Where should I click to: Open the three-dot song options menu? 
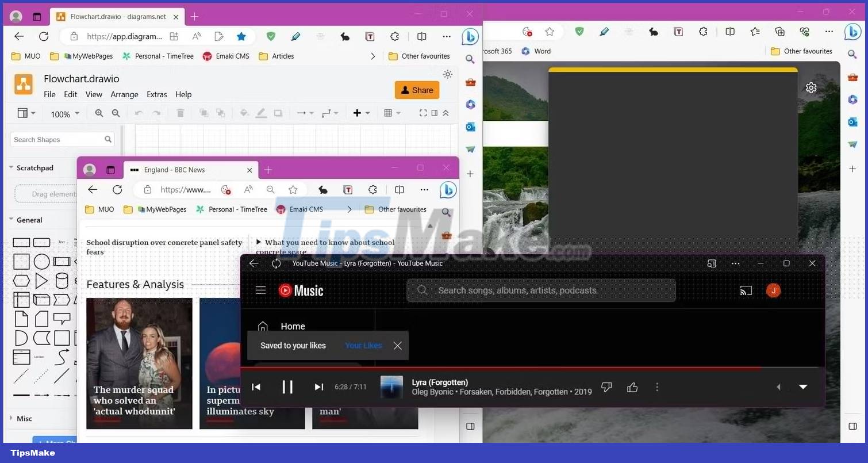[x=657, y=387]
